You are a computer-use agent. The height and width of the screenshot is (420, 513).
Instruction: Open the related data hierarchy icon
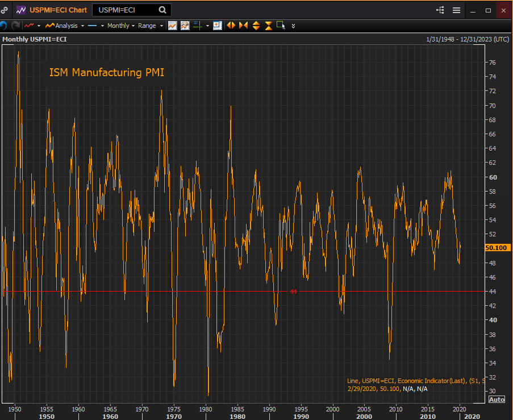coord(440,10)
